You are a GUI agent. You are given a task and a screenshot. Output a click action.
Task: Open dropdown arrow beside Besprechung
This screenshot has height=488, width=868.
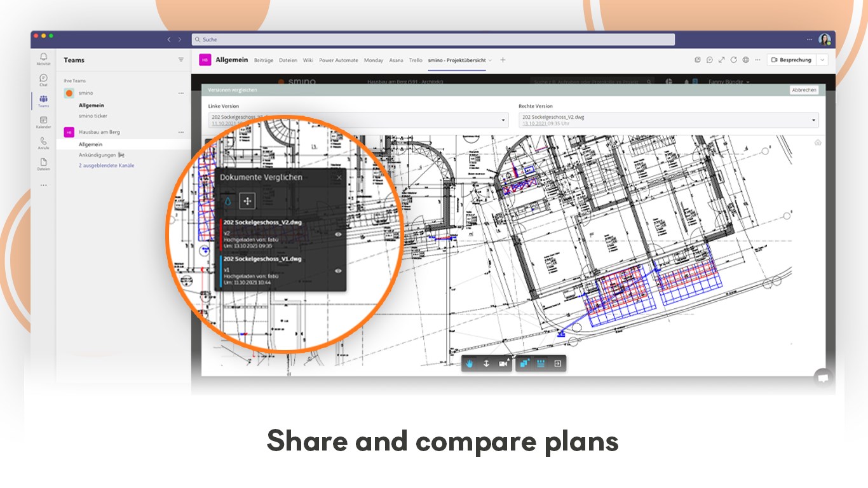[x=822, y=60]
